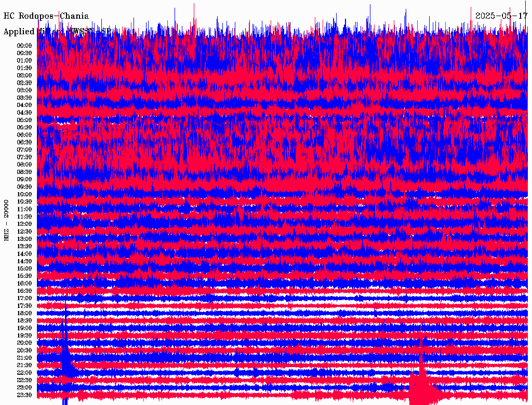
Task: Pick the 04:30 time label
Action: point(24,113)
